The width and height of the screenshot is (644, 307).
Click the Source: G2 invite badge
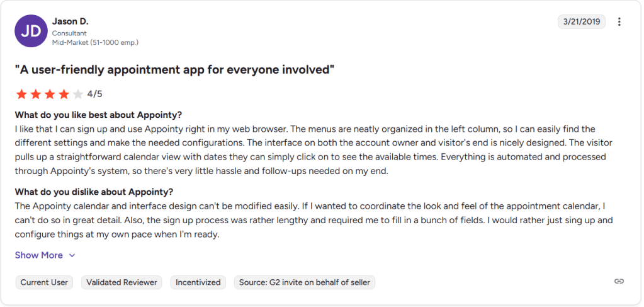(x=305, y=282)
